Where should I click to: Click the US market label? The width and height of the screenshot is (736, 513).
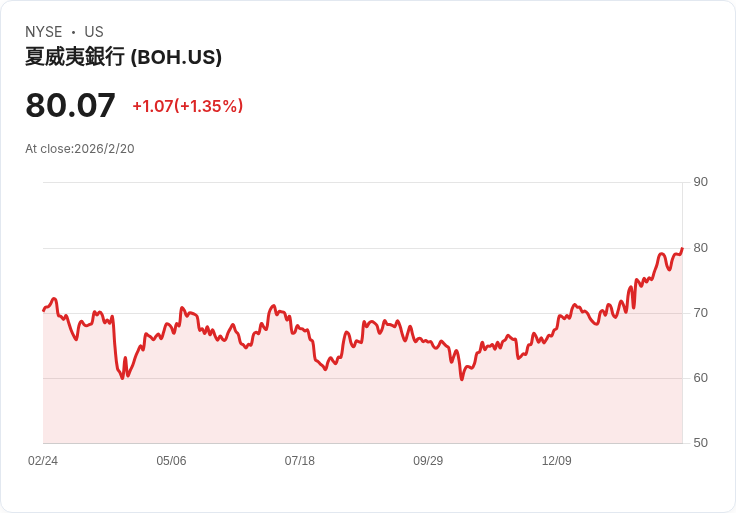point(94,32)
